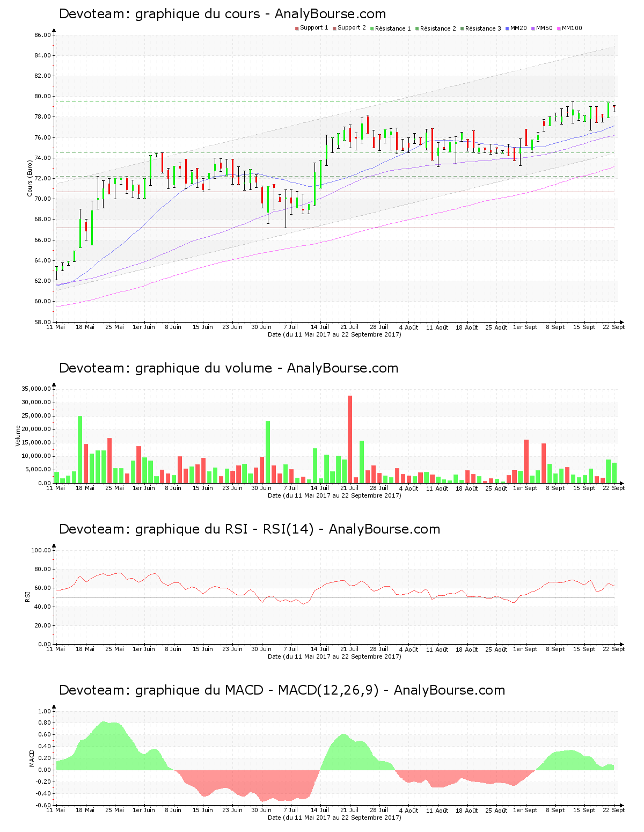
Task: Click the '40.00' RSI axis value
Action: 43,607
